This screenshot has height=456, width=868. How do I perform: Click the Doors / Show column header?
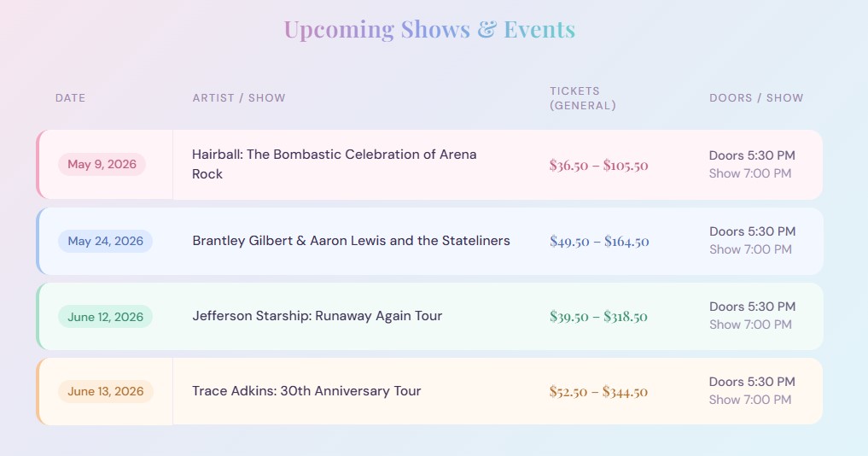coord(756,98)
